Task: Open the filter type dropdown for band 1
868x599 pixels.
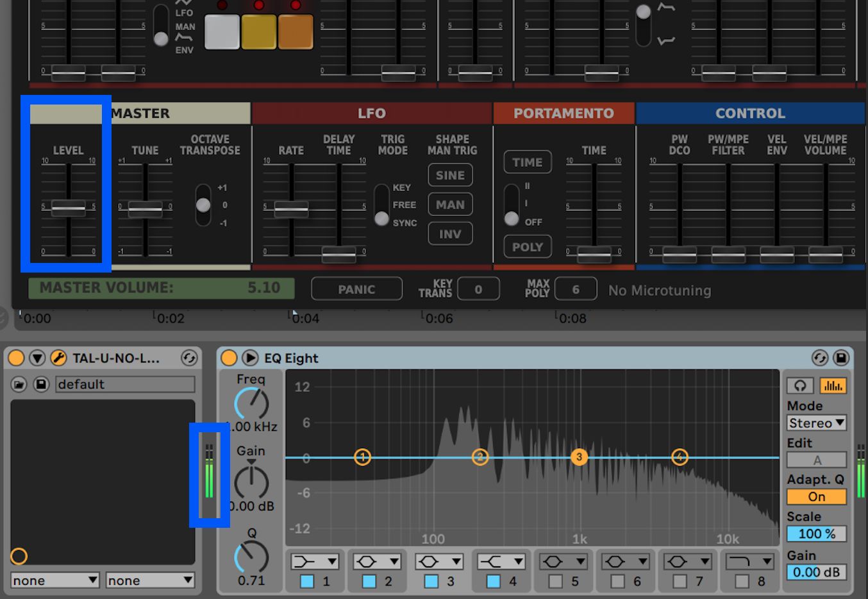Action: (x=315, y=561)
